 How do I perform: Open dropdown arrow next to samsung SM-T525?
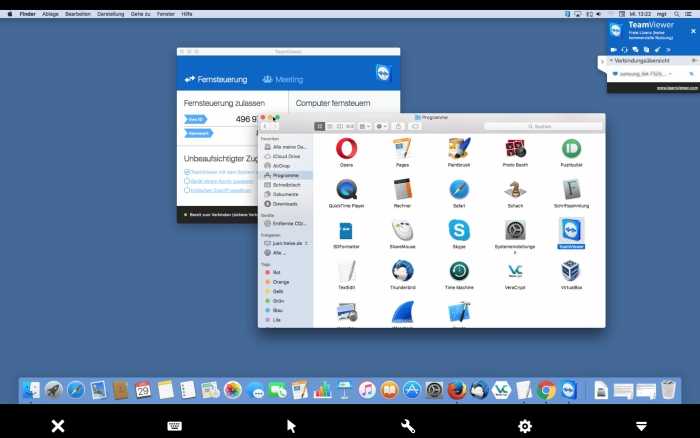[x=671, y=74]
